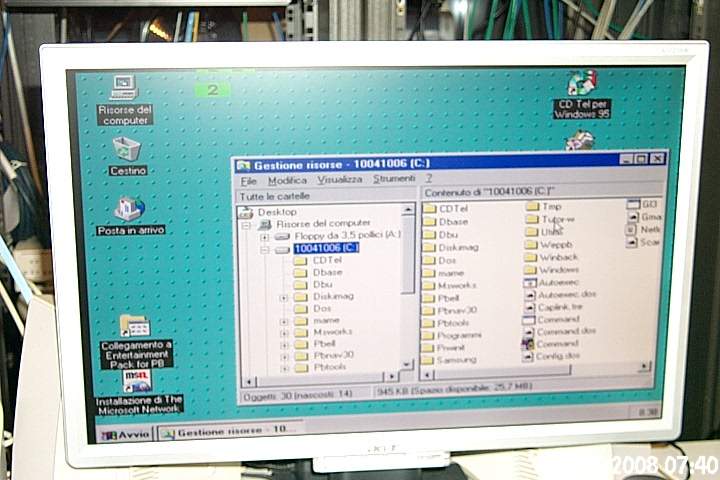Select Msworks folder in contents pane
Screen dimensions: 720x480
[x=449, y=285]
